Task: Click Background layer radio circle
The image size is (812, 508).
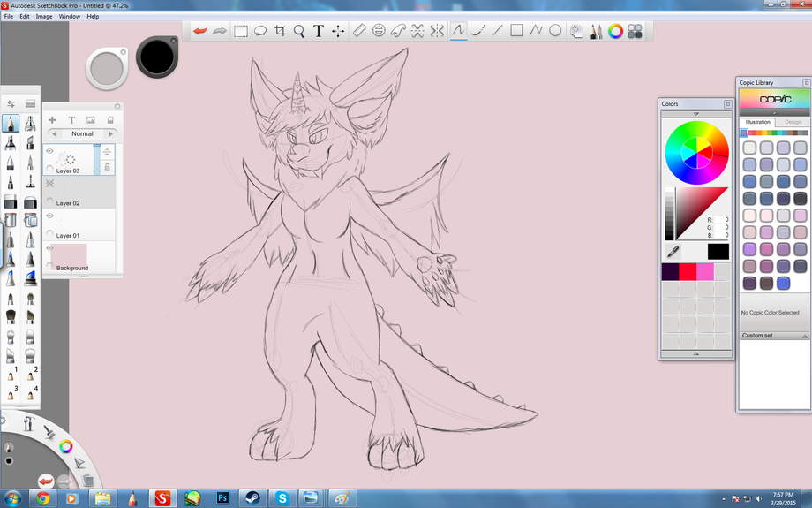Action: pyautogui.click(x=49, y=266)
